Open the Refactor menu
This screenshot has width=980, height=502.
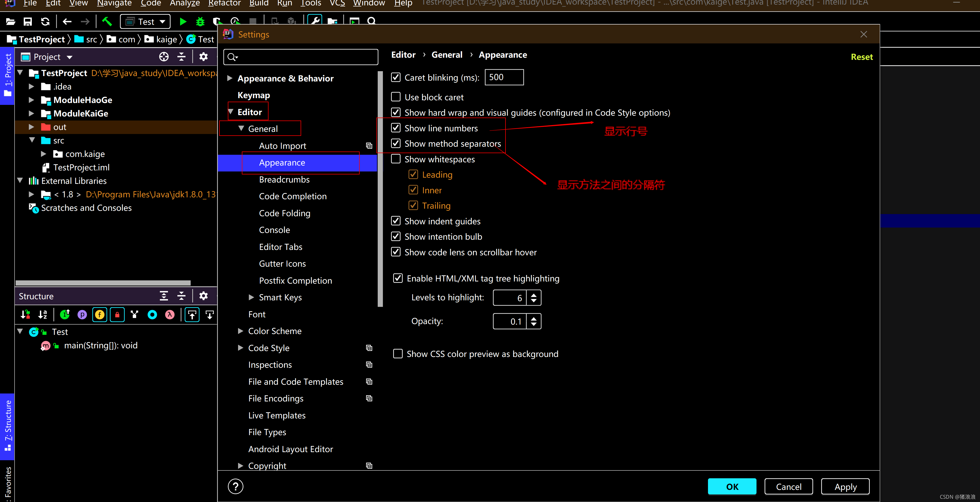point(224,4)
